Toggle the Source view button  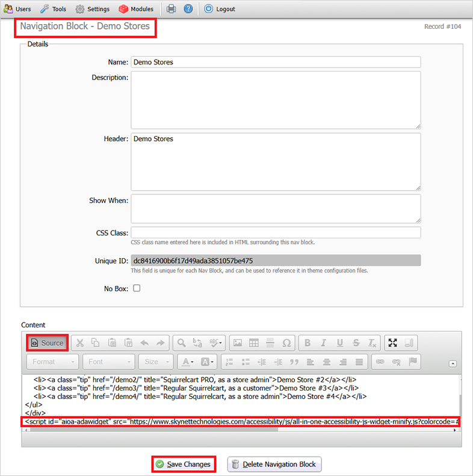coord(47,343)
